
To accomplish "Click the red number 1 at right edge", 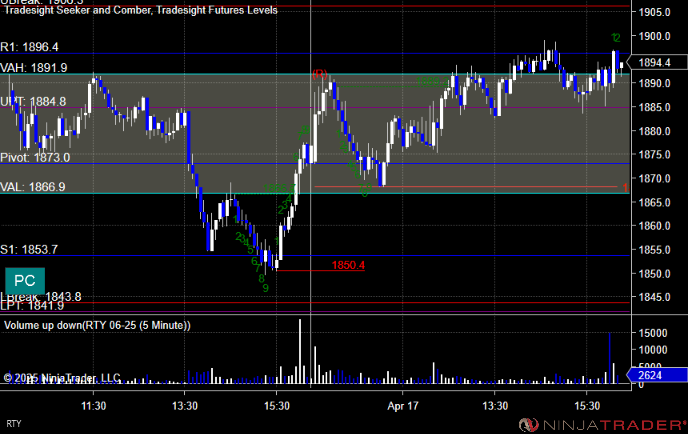I will pyautogui.click(x=625, y=187).
